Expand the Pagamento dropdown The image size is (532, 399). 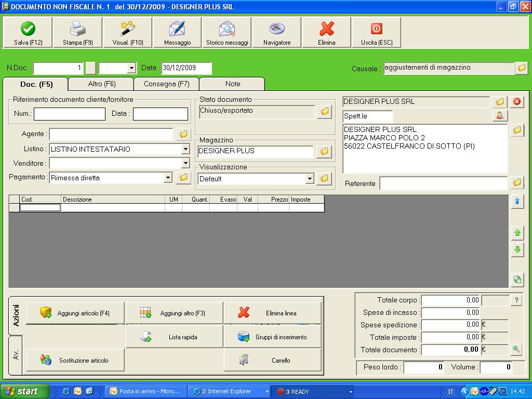168,178
